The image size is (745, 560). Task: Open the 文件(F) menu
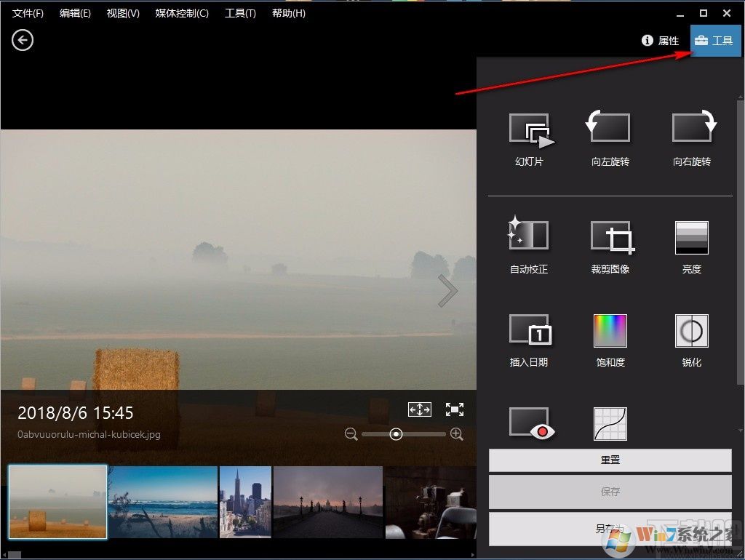click(28, 13)
